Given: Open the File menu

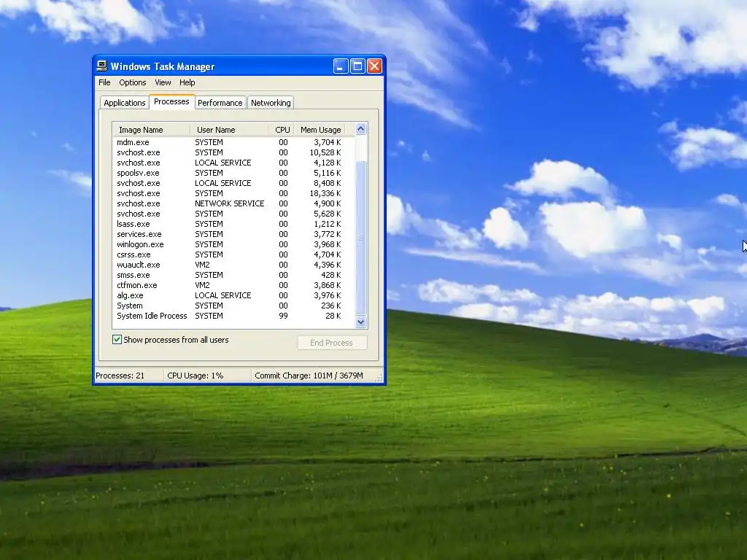Looking at the screenshot, I should [104, 82].
